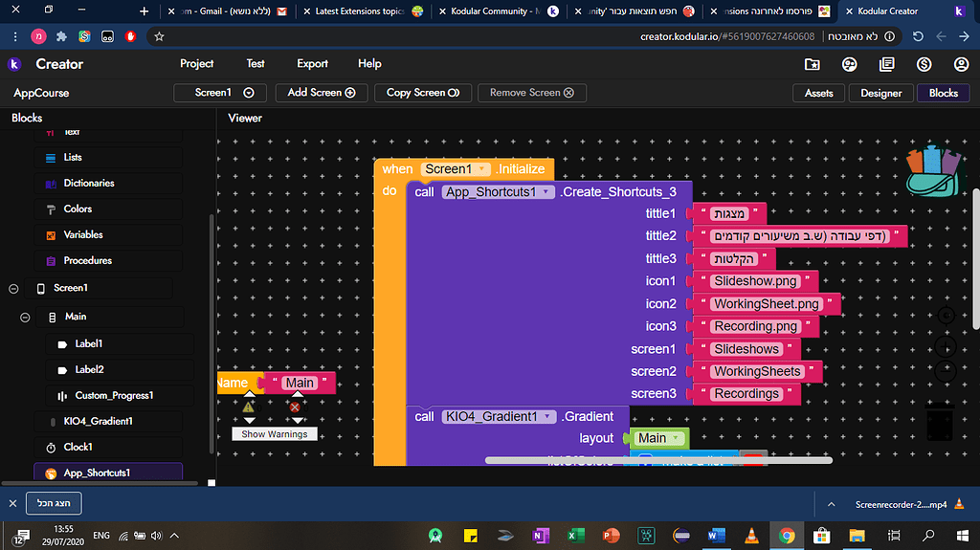Zoom in the blocks workspace
The height and width of the screenshot is (550, 980).
point(946,345)
